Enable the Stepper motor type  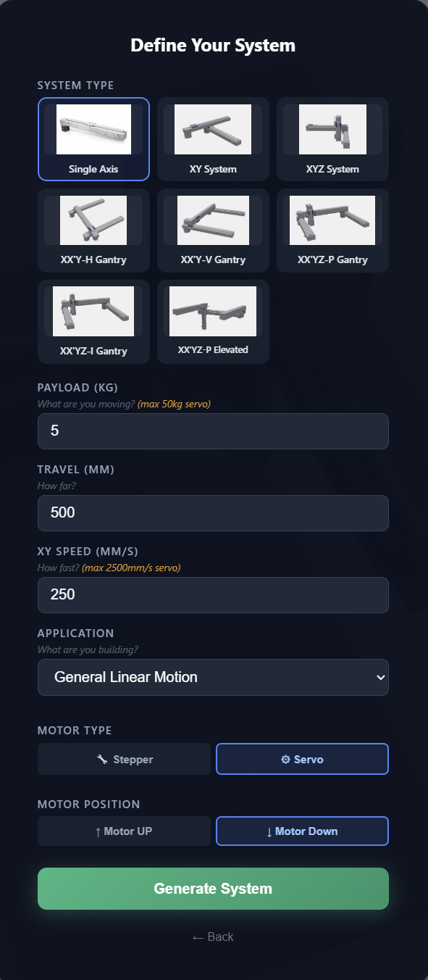pos(124,758)
